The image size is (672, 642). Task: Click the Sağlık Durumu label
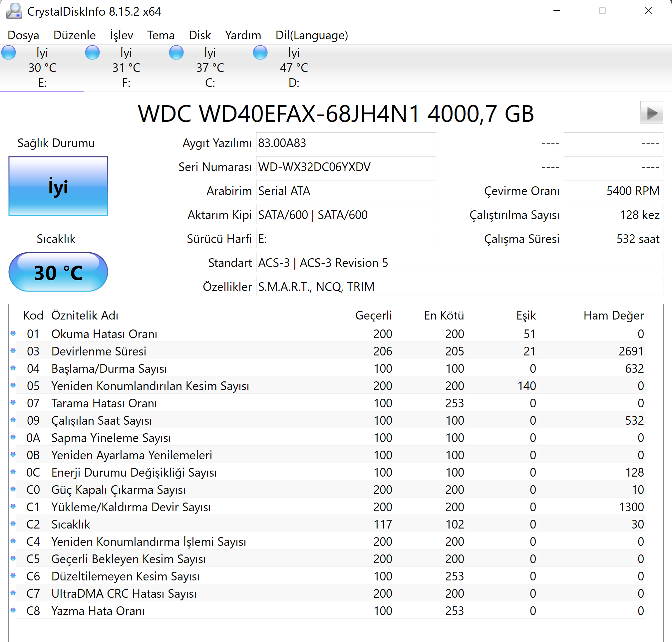56,143
